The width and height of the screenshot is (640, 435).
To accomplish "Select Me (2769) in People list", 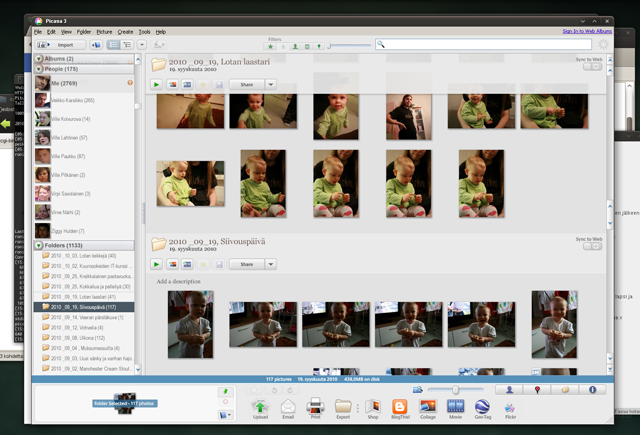I will click(84, 83).
